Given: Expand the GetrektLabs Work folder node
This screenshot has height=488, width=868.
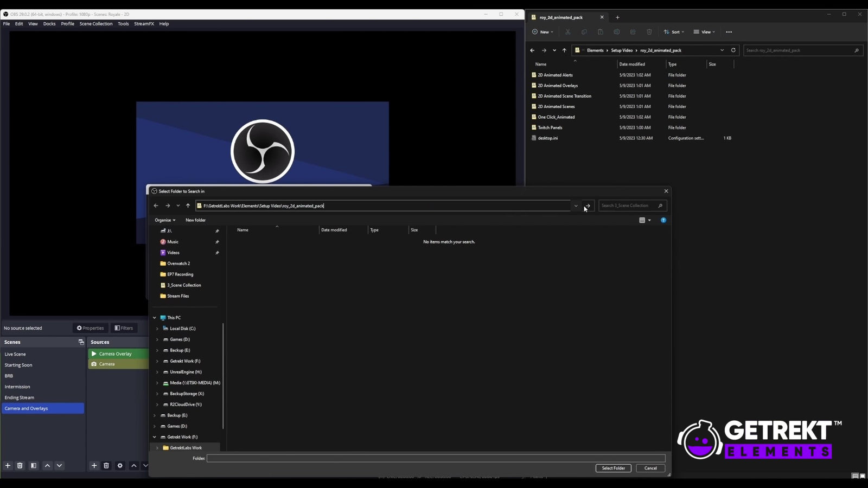Looking at the screenshot, I should [157, 448].
